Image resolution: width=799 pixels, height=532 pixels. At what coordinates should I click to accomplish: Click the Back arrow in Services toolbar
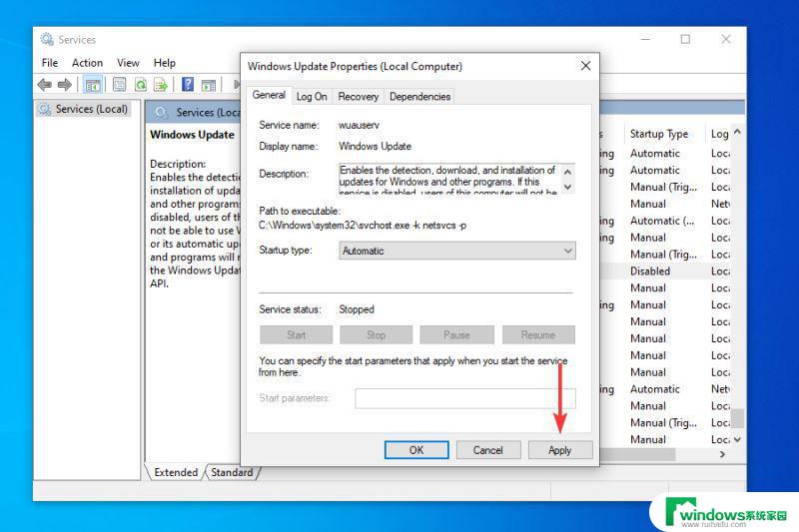coord(44,85)
